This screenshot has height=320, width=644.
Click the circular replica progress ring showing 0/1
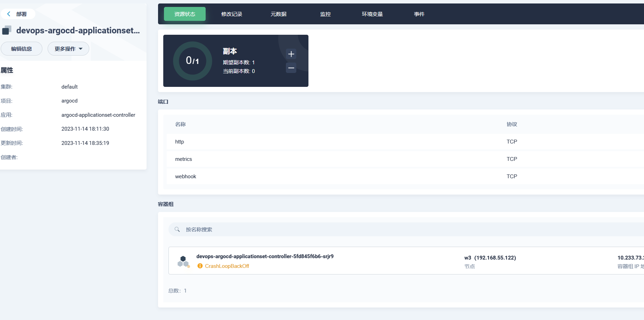tap(192, 60)
